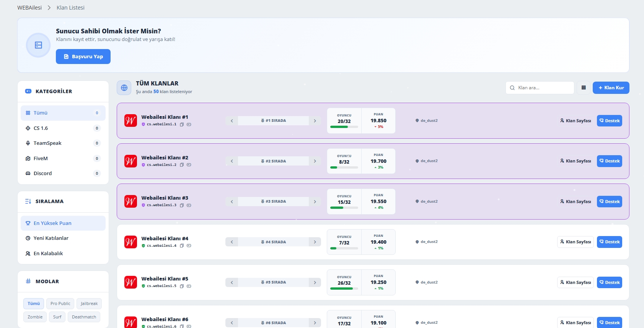
Task: Click the Başvuru Yap button
Action: [x=83, y=56]
